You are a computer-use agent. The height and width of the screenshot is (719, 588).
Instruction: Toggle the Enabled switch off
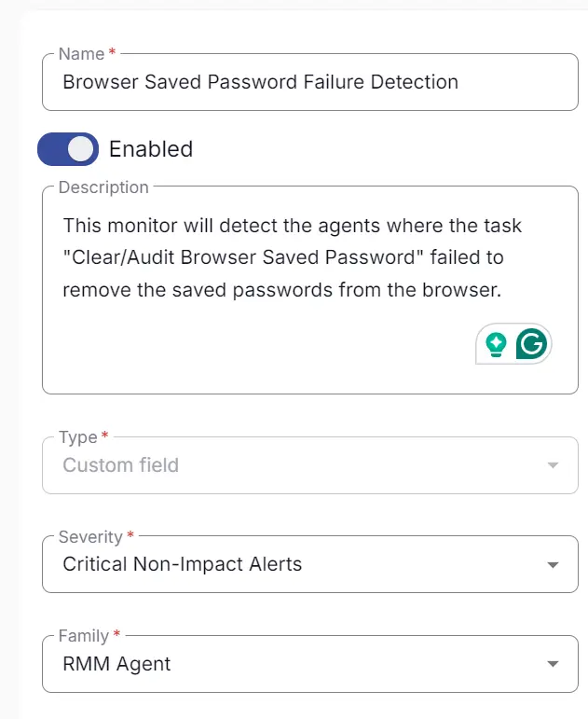pos(68,149)
